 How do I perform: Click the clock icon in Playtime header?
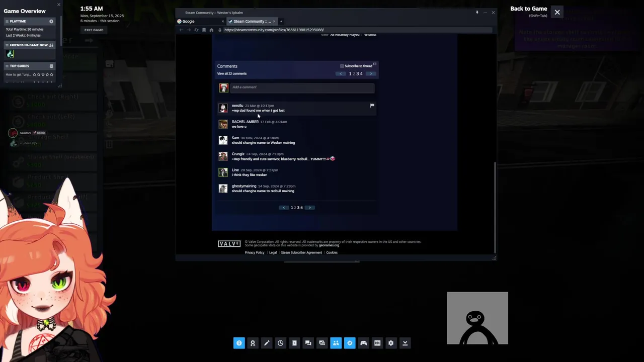(x=51, y=21)
